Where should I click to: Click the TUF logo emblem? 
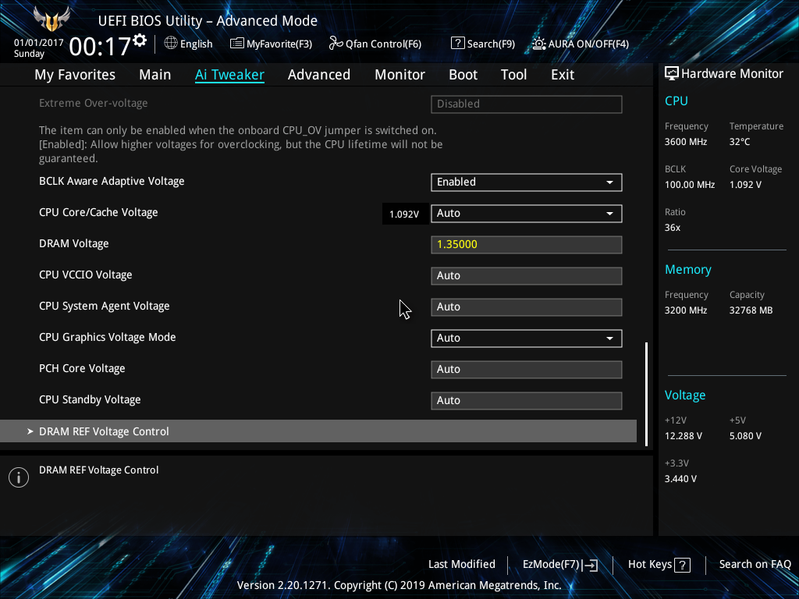coord(51,19)
